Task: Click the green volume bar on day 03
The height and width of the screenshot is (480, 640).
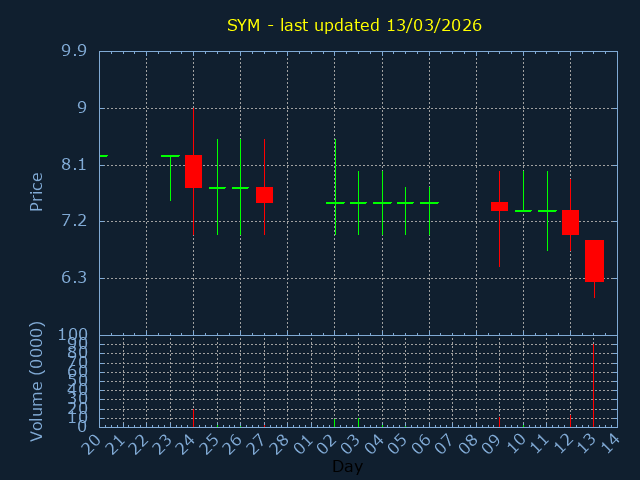Action: [x=358, y=422]
